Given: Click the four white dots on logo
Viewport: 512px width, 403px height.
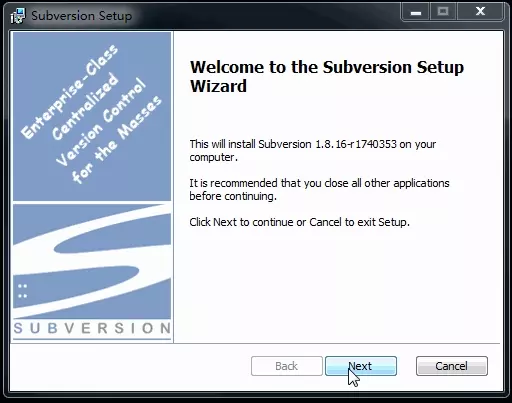Looking at the screenshot, I should tap(23, 291).
